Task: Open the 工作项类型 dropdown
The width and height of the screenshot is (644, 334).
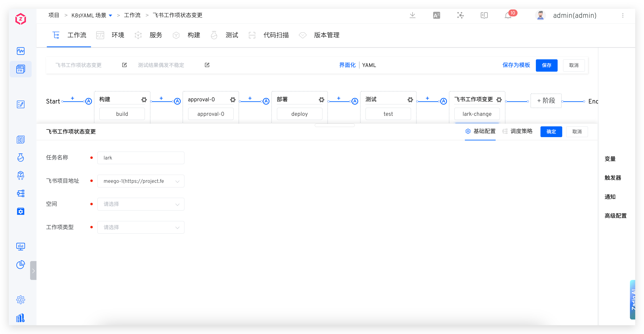Action: click(141, 227)
